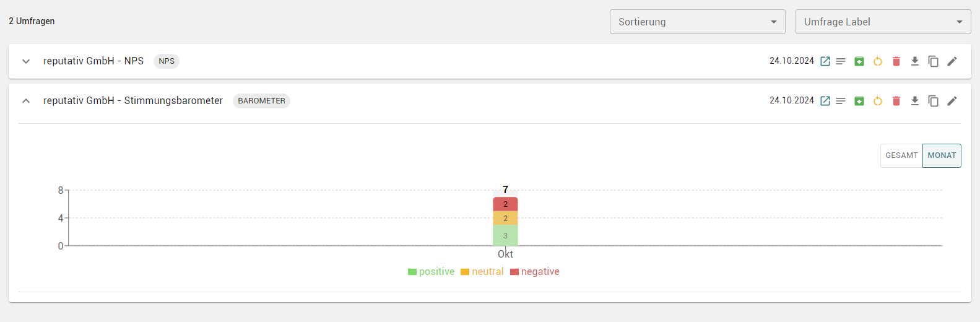
Task: Show text details for the Stimmungsbarometer survey
Action: 841,101
